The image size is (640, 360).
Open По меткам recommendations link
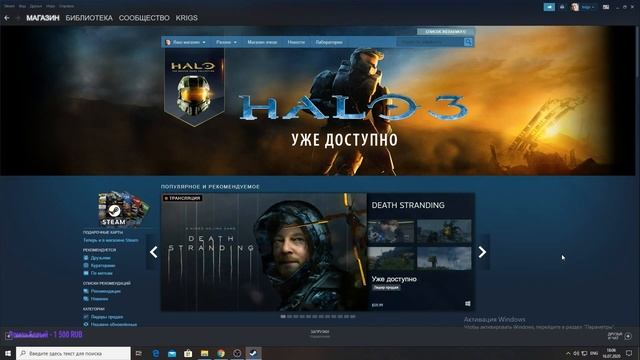tap(102, 273)
